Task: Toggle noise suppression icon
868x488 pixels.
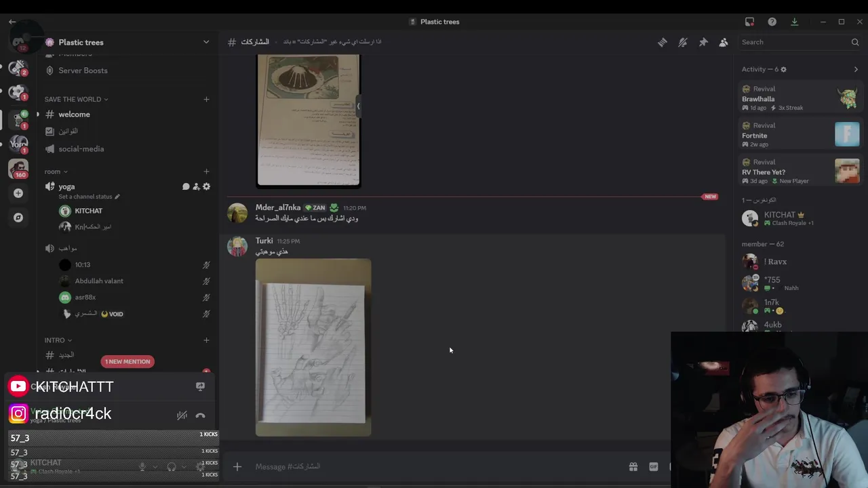Action: tap(182, 415)
